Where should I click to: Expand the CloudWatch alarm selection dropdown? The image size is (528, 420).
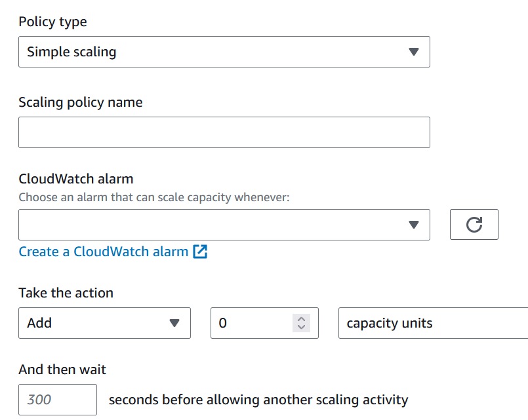click(x=223, y=225)
